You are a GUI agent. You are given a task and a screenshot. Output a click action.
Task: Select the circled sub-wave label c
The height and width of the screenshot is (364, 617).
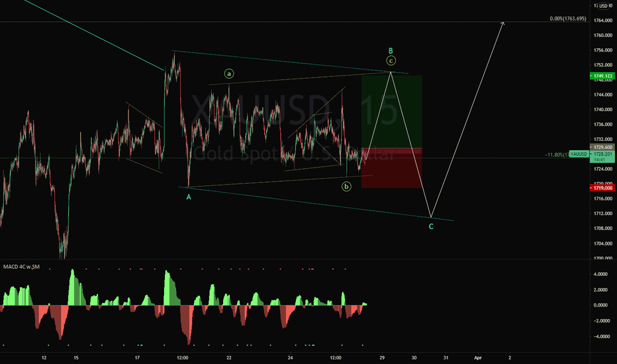click(391, 61)
